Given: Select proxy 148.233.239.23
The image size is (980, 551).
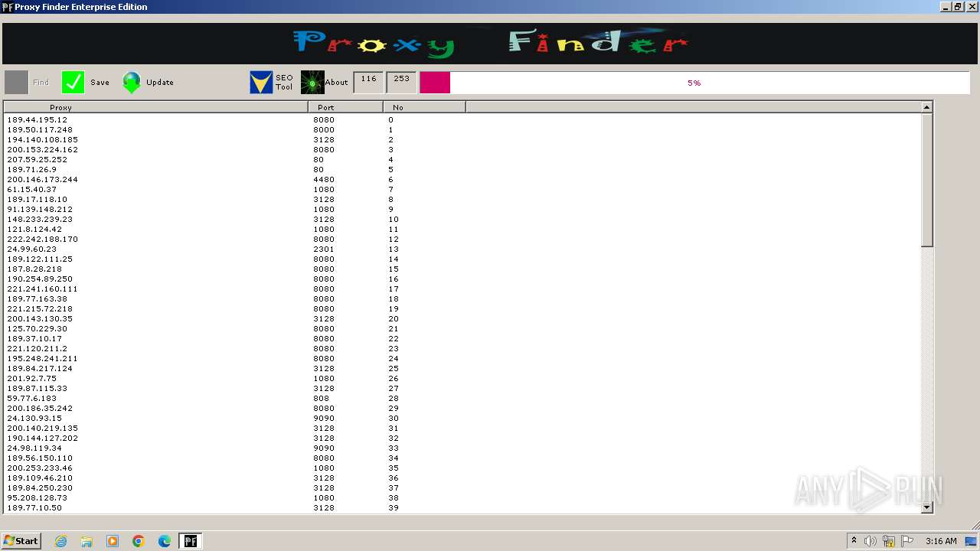Looking at the screenshot, I should coord(40,220).
